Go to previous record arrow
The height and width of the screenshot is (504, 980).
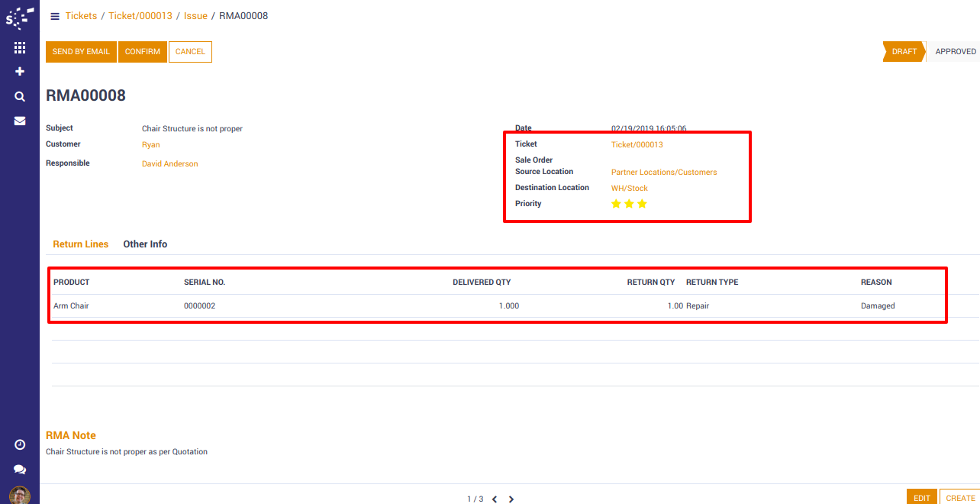click(x=495, y=499)
